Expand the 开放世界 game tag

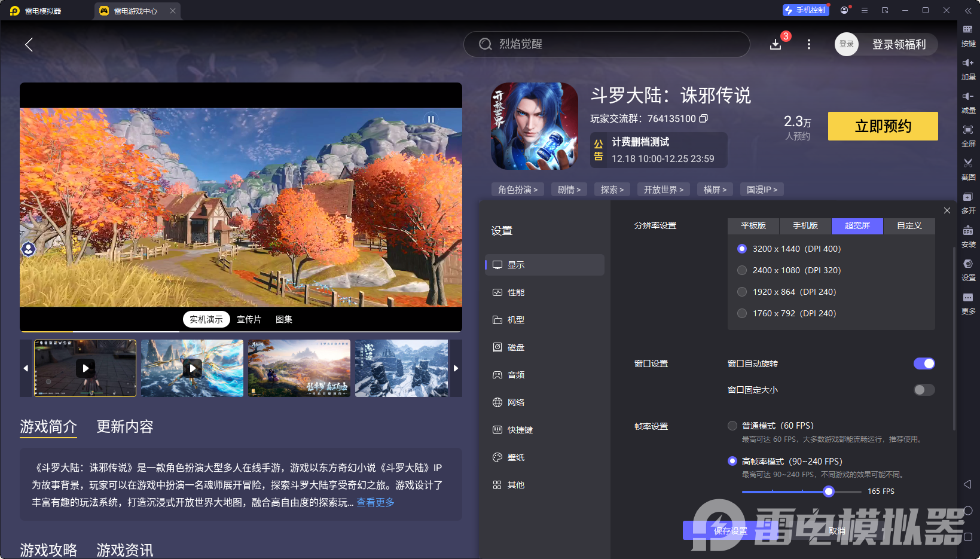(663, 189)
